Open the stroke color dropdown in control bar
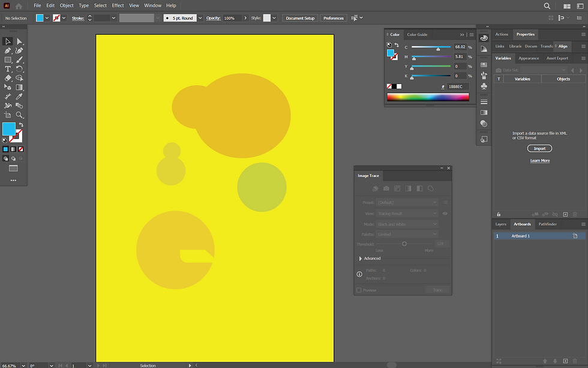Image resolution: width=588 pixels, height=368 pixels. click(x=64, y=18)
